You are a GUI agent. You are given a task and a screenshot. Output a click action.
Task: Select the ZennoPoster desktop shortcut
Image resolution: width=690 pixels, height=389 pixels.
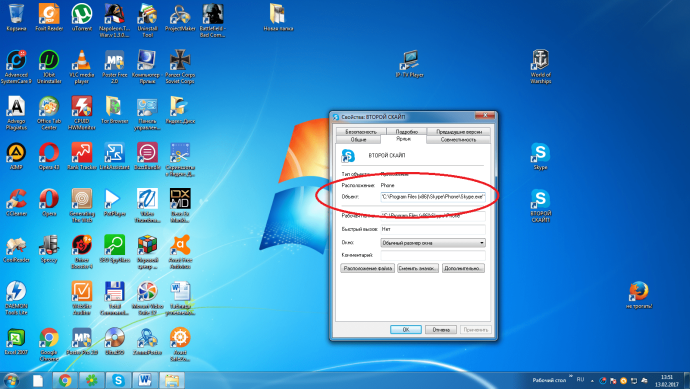(147, 342)
